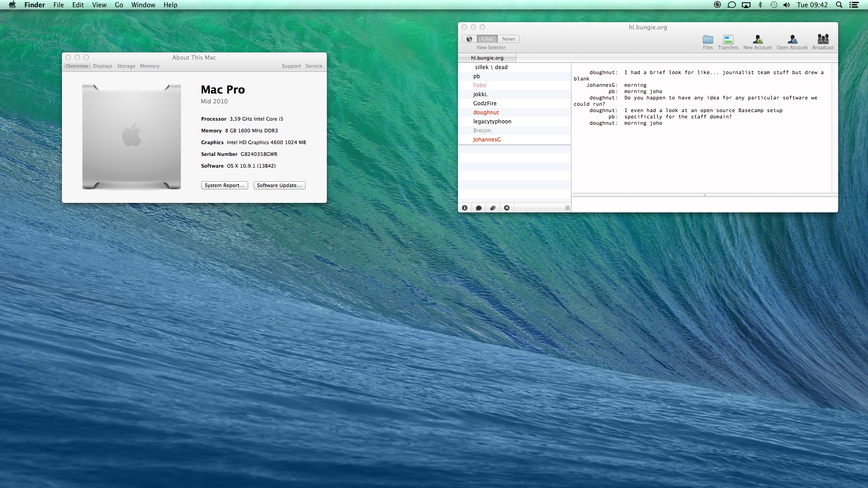Show user info via the info icon

click(x=465, y=208)
